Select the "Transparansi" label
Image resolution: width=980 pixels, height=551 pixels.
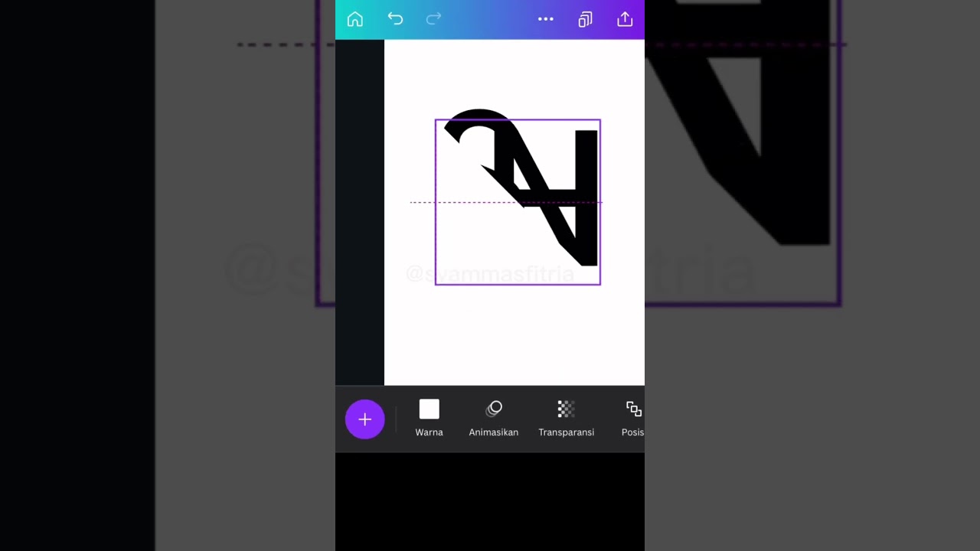(x=566, y=432)
